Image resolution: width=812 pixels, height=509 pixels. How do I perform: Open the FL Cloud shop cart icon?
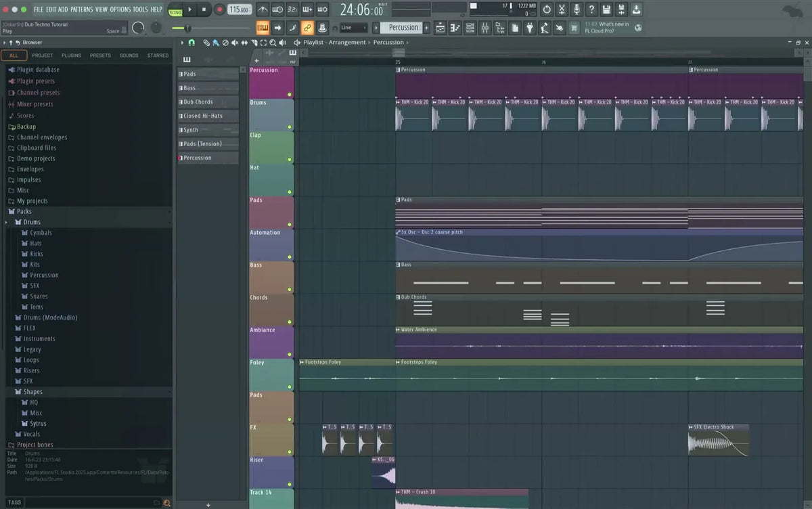[574, 28]
